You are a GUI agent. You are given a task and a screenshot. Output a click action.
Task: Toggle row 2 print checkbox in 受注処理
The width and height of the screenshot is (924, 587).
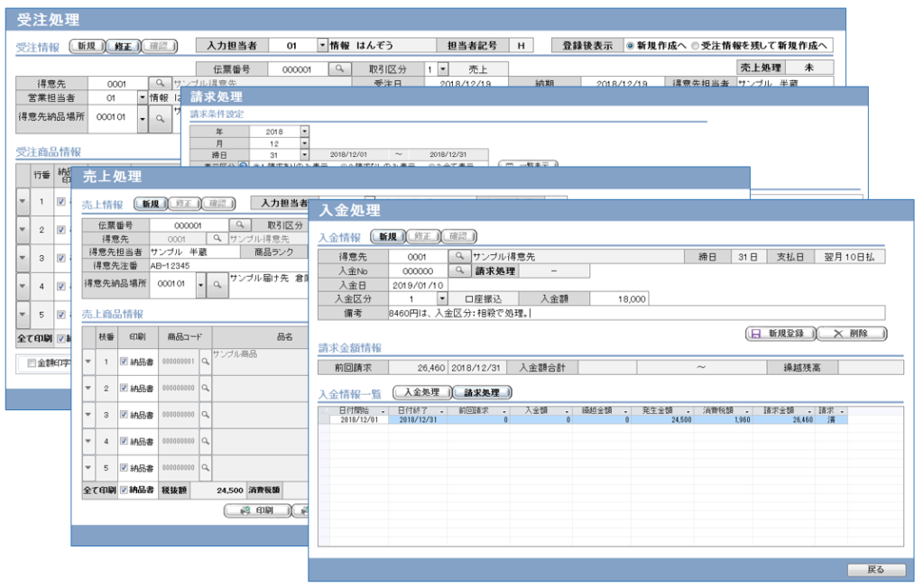[60, 230]
